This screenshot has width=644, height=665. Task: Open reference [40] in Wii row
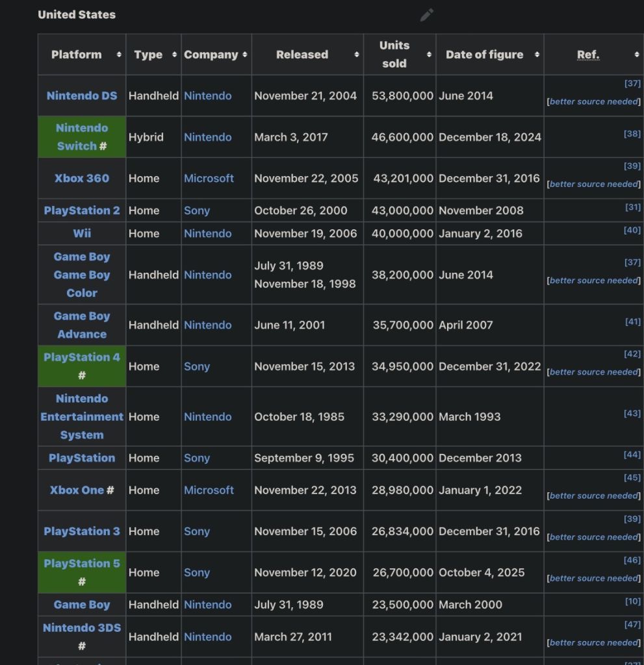tap(632, 230)
